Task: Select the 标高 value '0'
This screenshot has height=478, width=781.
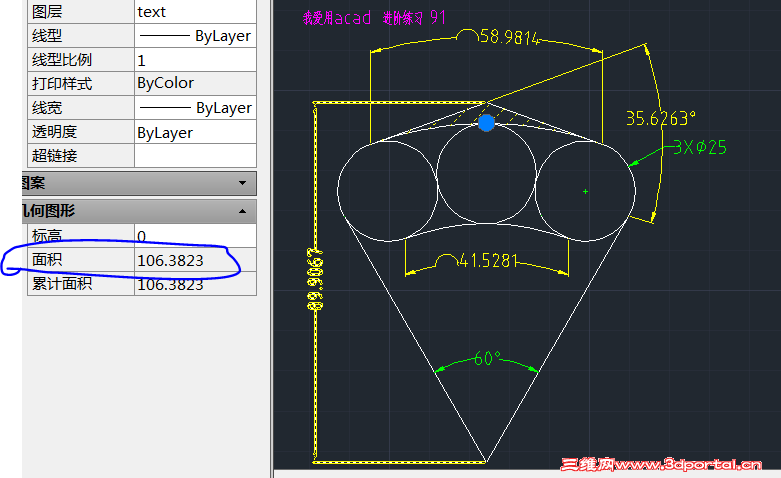Action: point(141,236)
